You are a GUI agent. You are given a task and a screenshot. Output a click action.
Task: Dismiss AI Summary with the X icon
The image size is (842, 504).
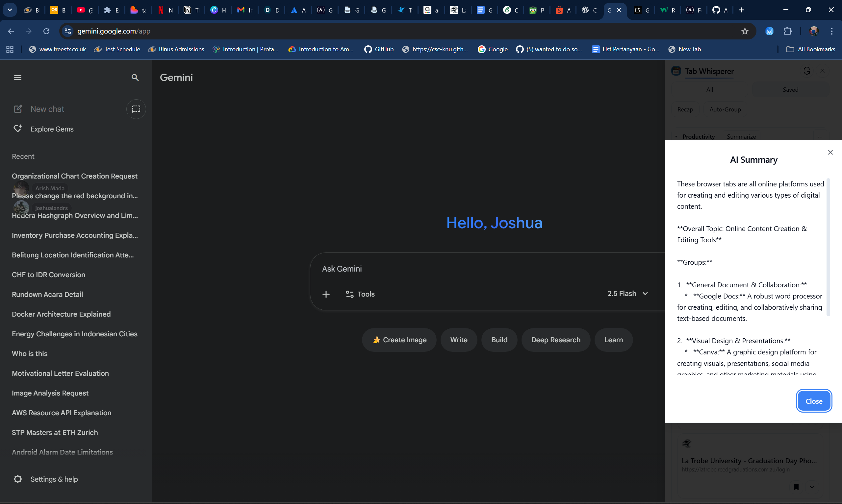pyautogui.click(x=830, y=152)
